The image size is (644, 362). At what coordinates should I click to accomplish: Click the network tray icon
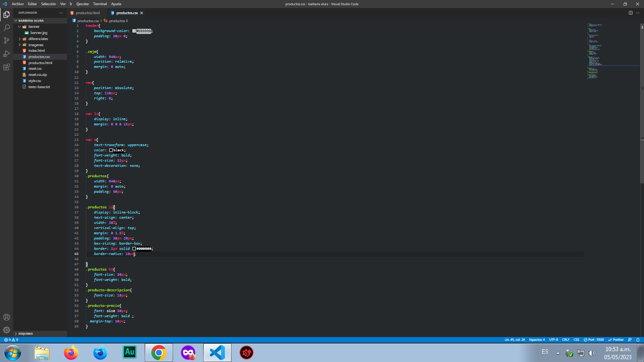click(x=581, y=353)
